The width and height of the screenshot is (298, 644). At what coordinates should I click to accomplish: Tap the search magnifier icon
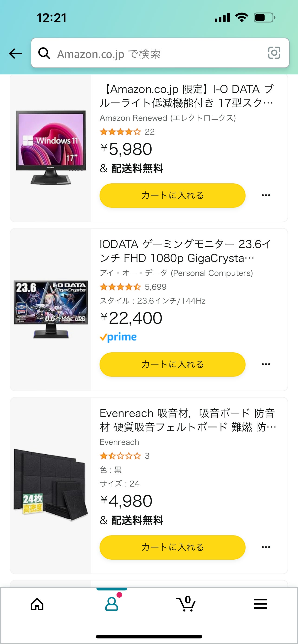click(x=44, y=53)
